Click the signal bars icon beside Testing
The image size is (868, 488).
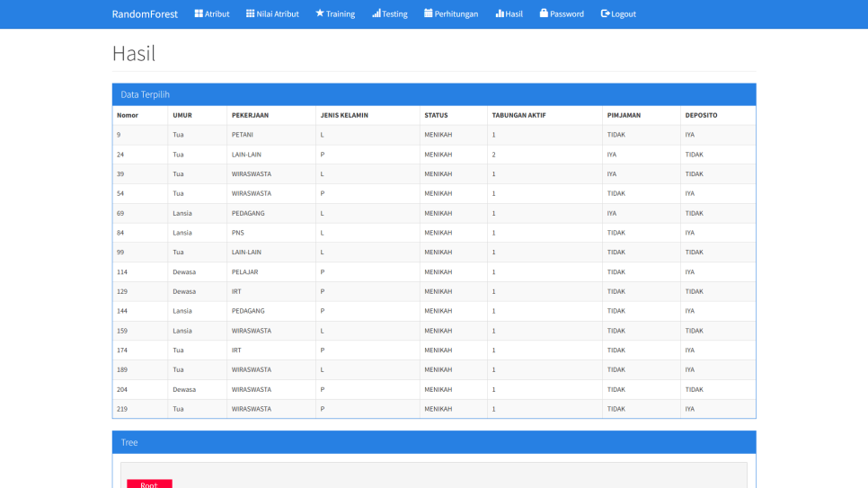pos(376,13)
